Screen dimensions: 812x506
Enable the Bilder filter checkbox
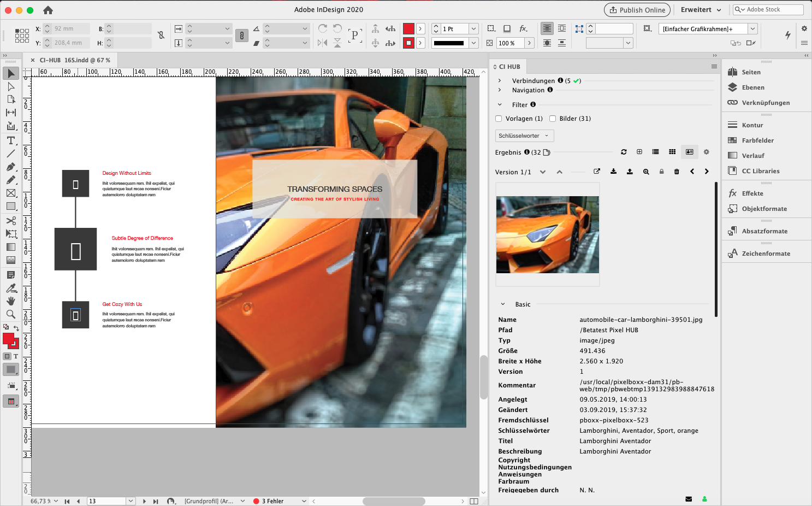553,119
